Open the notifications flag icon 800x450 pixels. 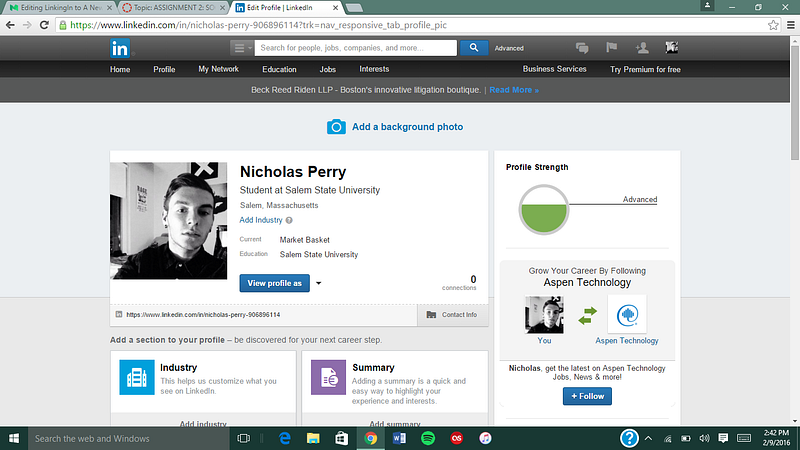click(x=612, y=47)
